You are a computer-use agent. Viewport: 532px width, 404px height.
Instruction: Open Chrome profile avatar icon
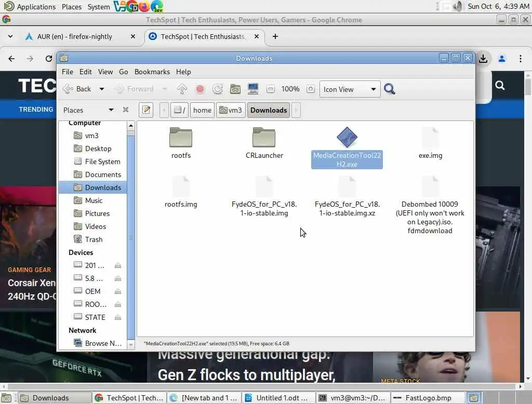click(x=502, y=59)
